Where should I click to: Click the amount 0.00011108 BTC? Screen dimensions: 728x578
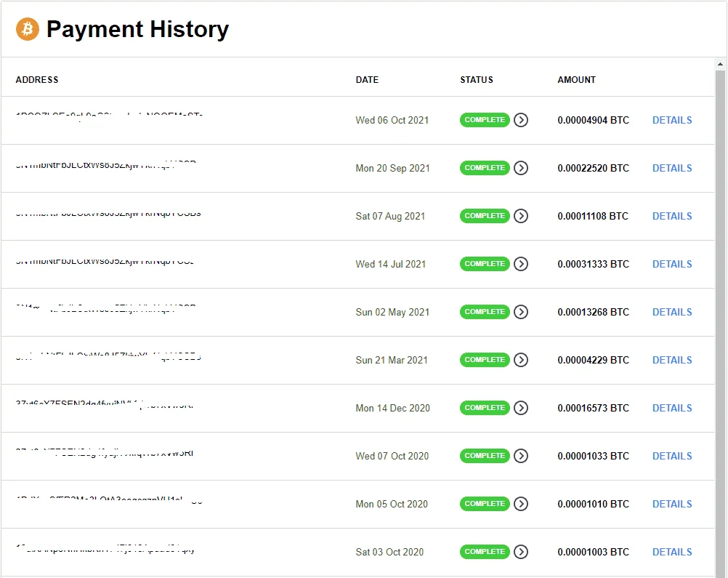(x=593, y=216)
